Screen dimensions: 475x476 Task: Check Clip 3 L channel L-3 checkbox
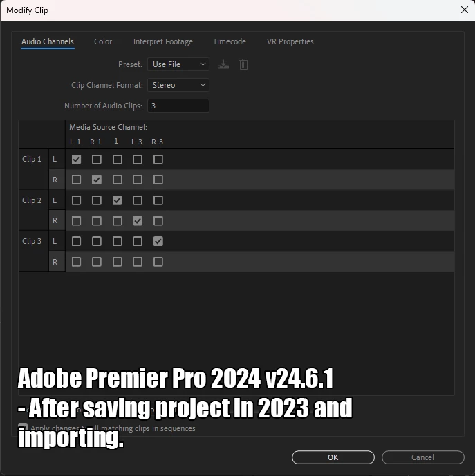point(138,241)
